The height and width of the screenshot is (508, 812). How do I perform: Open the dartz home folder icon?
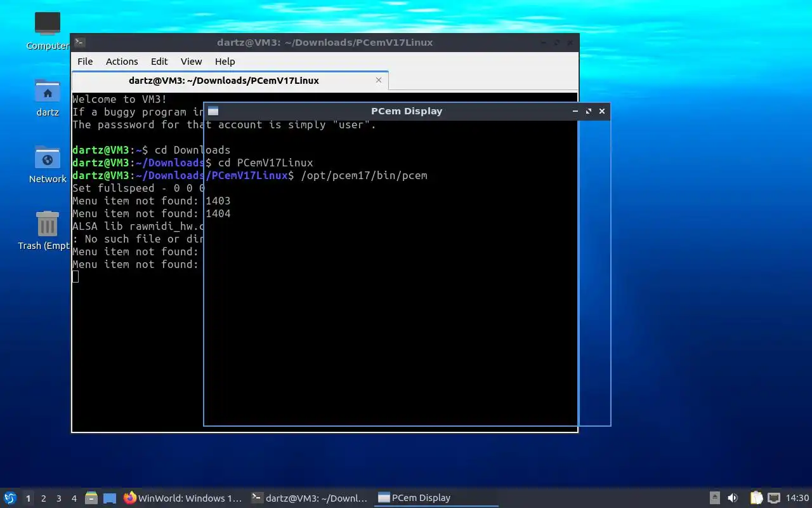48,97
